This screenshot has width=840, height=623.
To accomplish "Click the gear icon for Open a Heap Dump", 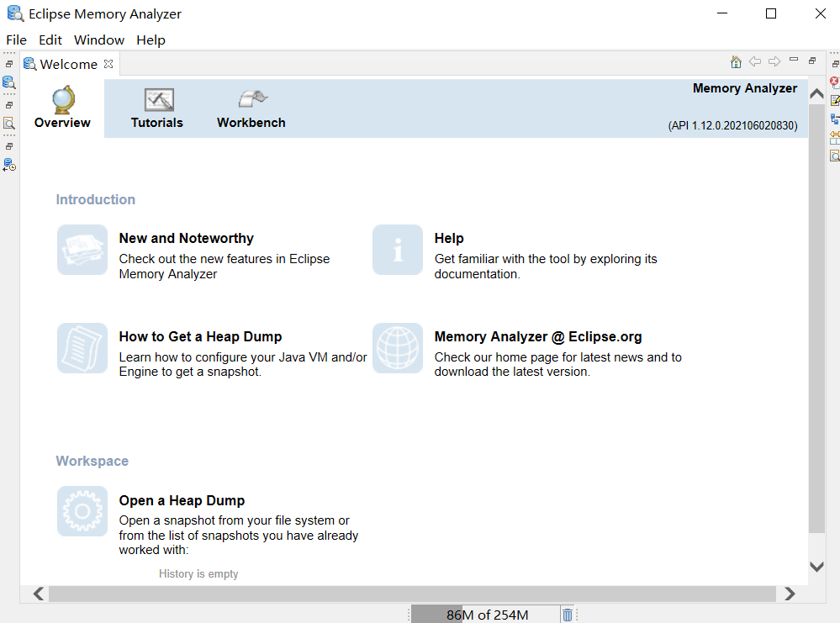I will pyautogui.click(x=82, y=511).
